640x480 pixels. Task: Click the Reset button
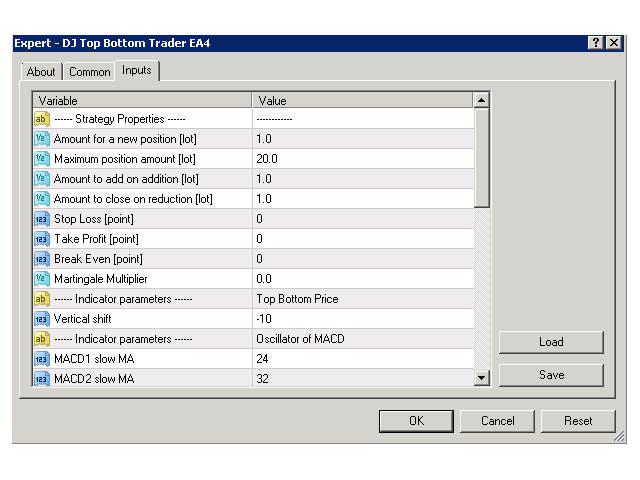[x=578, y=421]
